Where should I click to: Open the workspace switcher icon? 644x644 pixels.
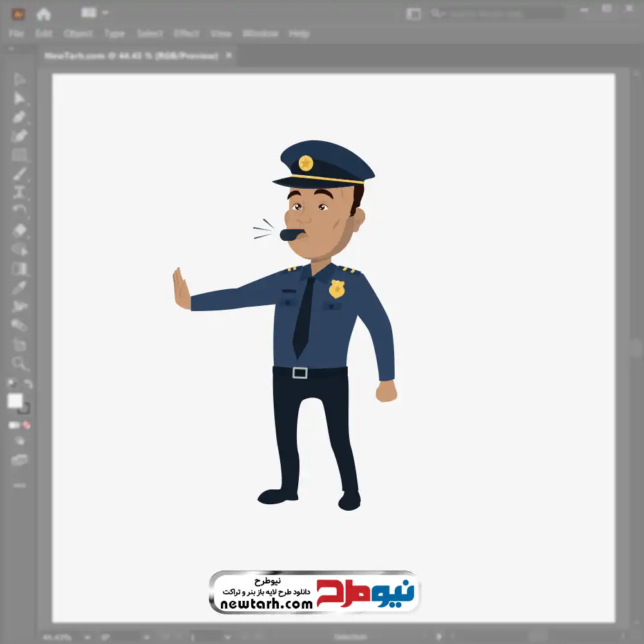pyautogui.click(x=413, y=14)
